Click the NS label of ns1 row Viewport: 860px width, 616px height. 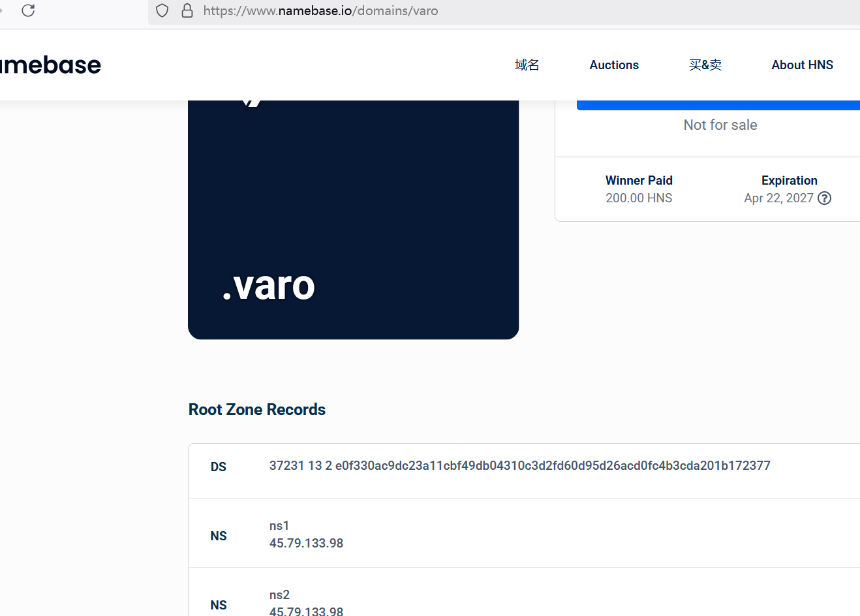(218, 536)
